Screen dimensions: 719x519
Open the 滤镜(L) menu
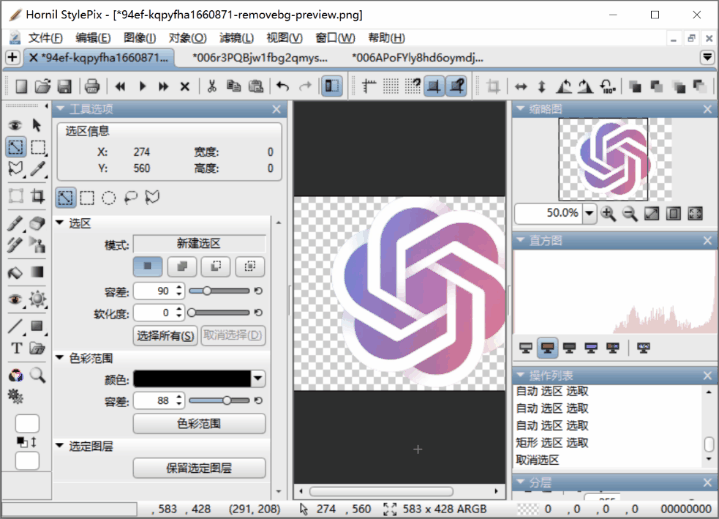coord(236,38)
